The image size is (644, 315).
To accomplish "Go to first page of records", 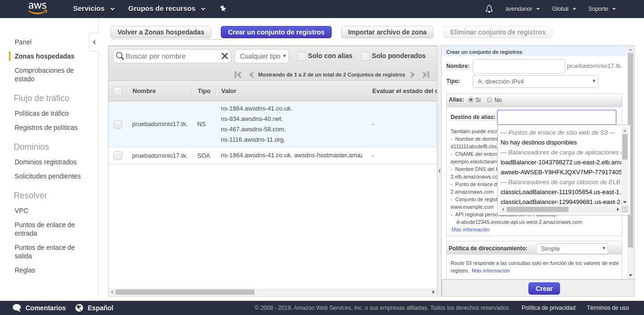I will [x=238, y=75].
